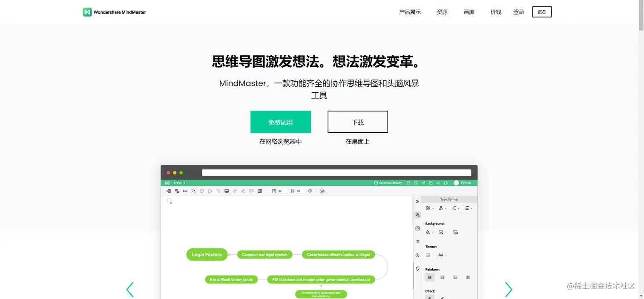Click the hyperlink icon in the toolbar

pos(235,191)
